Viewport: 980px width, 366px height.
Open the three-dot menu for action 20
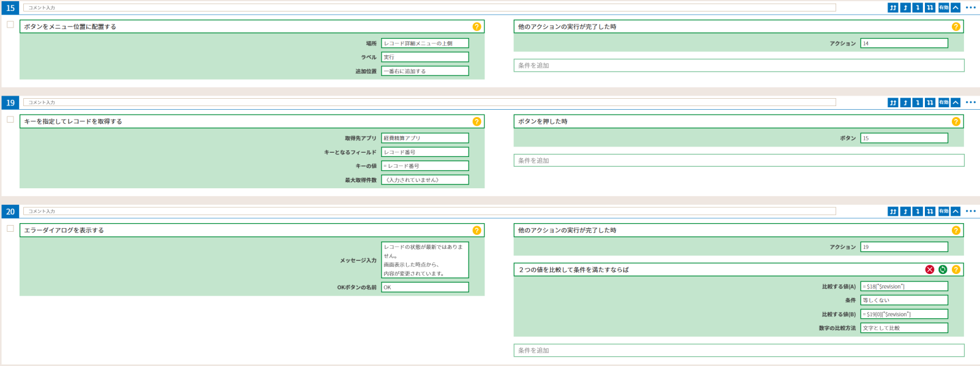971,212
